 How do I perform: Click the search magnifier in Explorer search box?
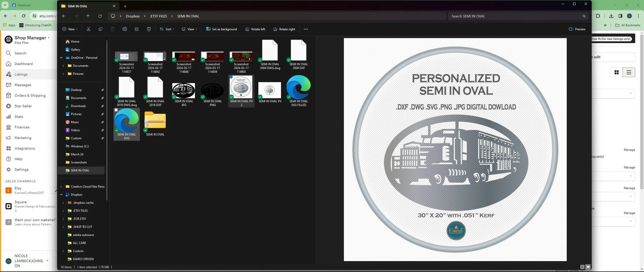(584, 16)
